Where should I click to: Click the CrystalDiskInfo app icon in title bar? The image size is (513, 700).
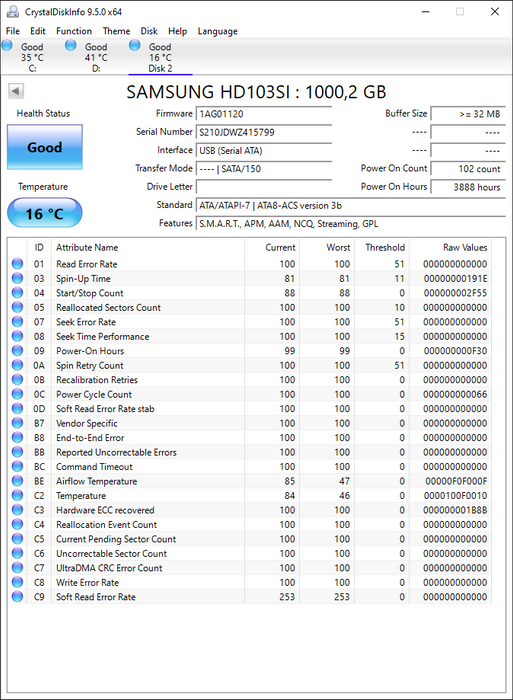tap(13, 12)
